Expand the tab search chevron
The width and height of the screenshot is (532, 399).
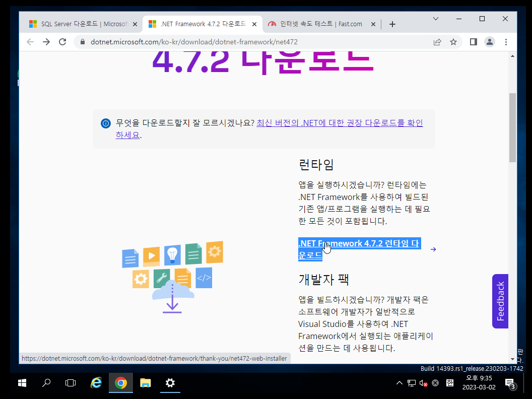point(436,19)
